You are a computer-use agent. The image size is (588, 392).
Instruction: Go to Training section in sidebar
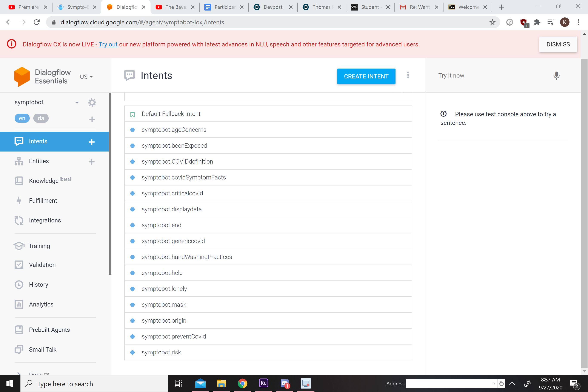coord(39,246)
